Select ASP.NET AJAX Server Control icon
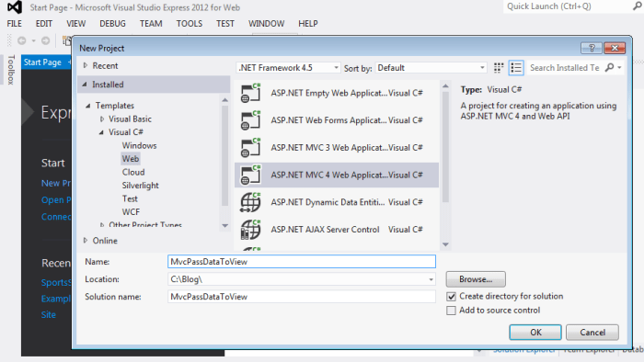The image size is (644, 362). click(x=250, y=230)
